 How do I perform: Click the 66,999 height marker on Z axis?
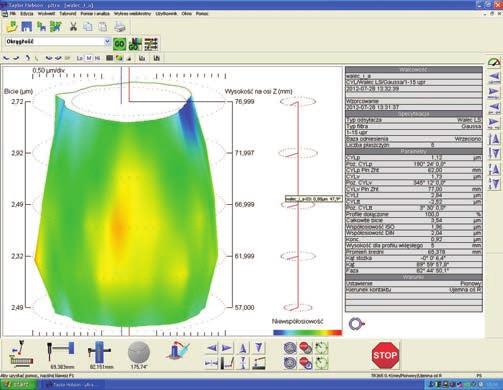(x=244, y=205)
